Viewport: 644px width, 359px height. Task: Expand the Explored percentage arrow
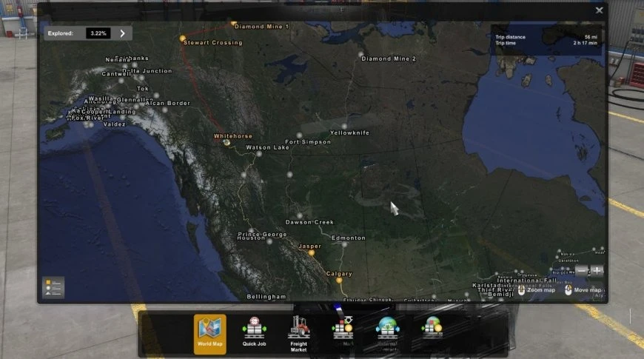[122, 33]
